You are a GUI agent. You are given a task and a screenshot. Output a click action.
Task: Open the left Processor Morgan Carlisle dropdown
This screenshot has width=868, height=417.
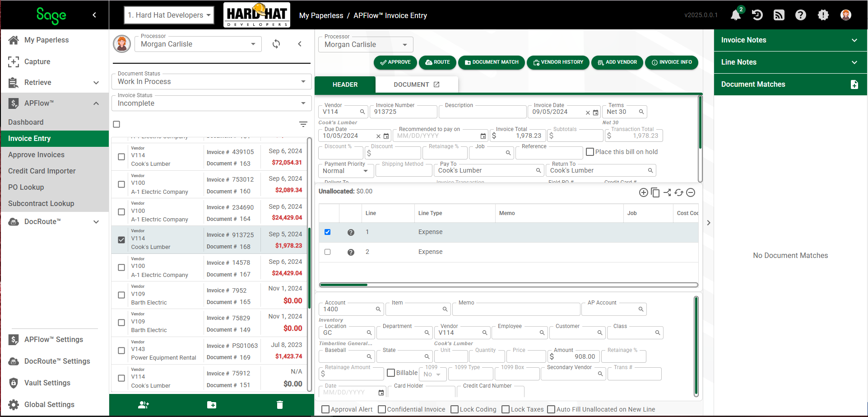point(198,44)
